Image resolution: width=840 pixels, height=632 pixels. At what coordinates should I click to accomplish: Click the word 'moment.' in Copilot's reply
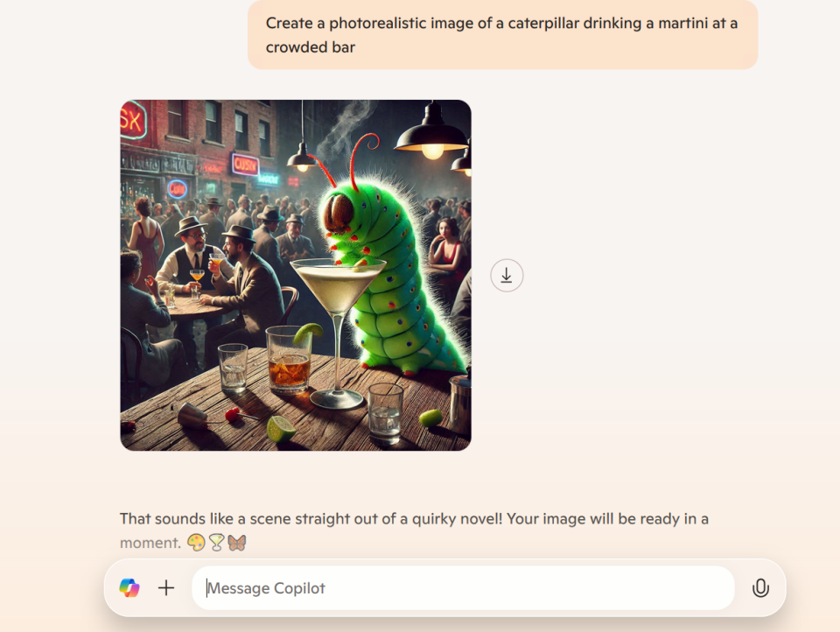150,543
